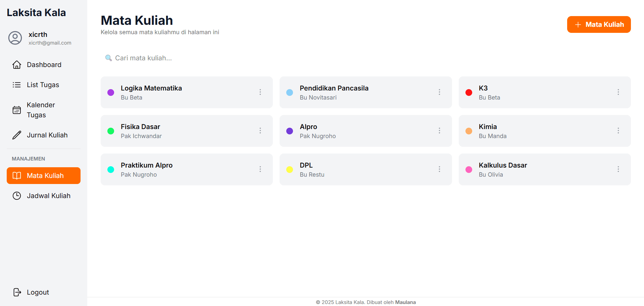Open options menu for Logika Matematika
Image resolution: width=644 pixels, height=306 pixels.
pyautogui.click(x=260, y=92)
